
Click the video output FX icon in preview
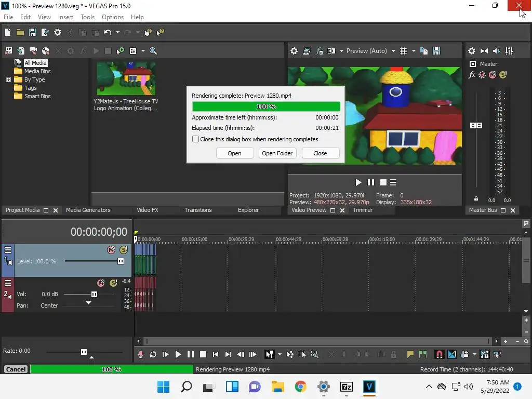click(x=319, y=51)
